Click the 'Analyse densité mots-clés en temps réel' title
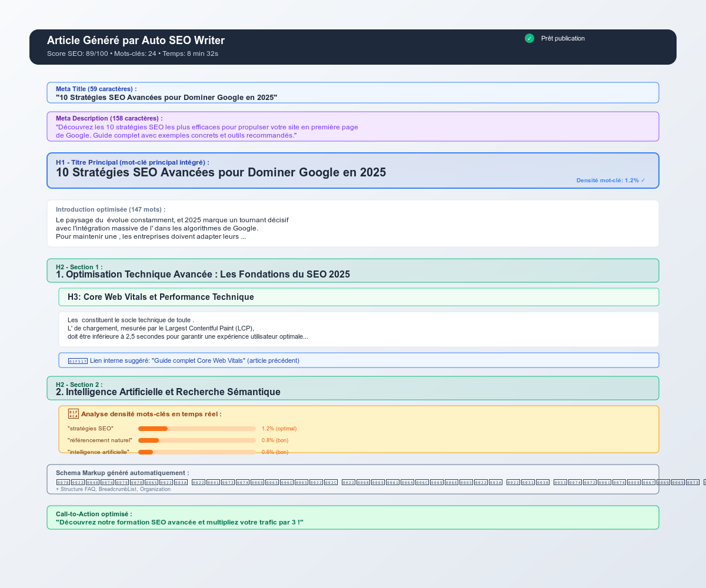Viewport: 706px width, 588px height. (151, 414)
